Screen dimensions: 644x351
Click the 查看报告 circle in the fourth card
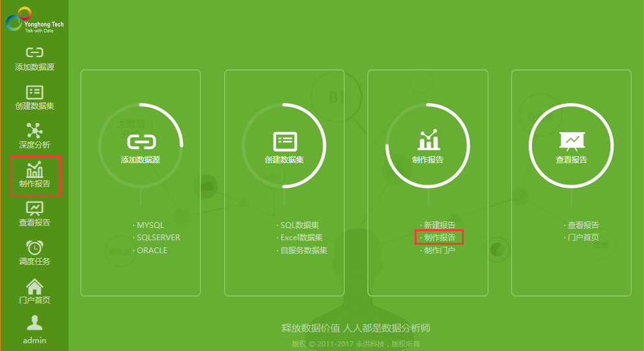point(571,146)
